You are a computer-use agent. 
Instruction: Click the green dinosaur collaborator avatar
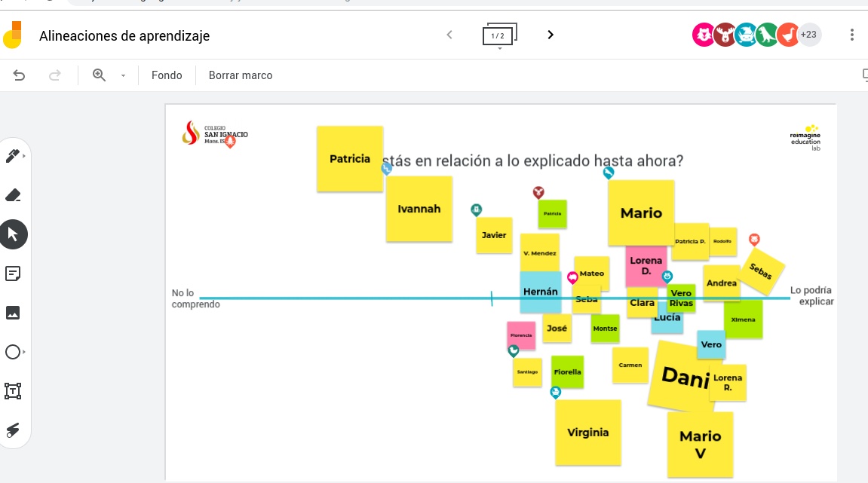(767, 35)
